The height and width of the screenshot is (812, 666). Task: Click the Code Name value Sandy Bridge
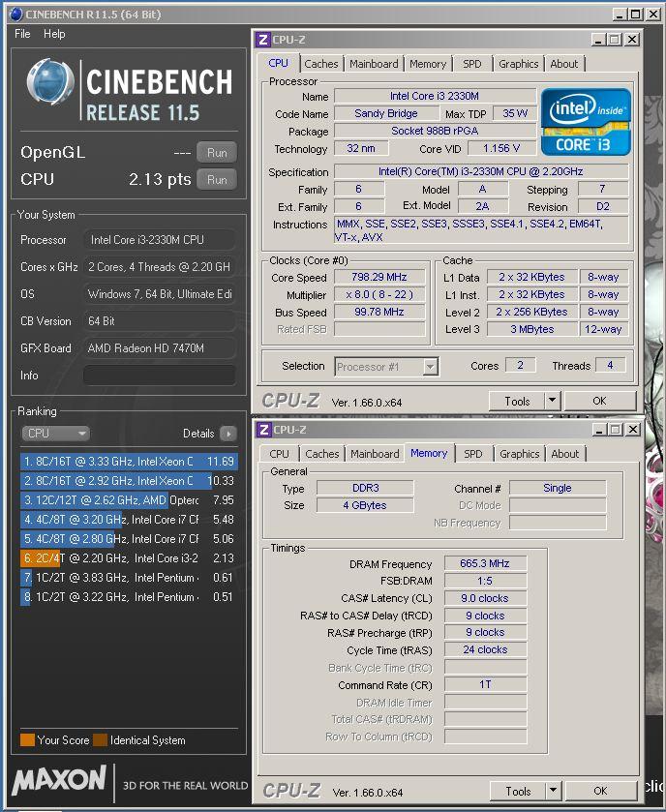(386, 113)
